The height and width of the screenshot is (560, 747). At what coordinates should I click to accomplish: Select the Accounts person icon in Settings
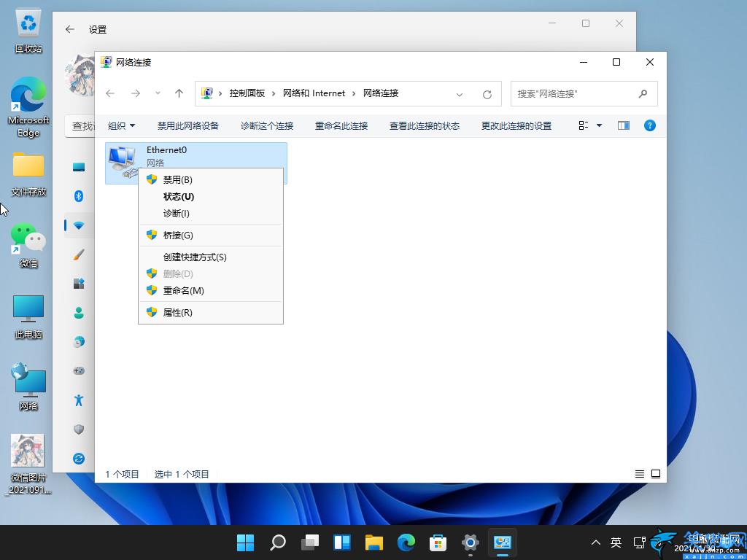click(x=79, y=312)
